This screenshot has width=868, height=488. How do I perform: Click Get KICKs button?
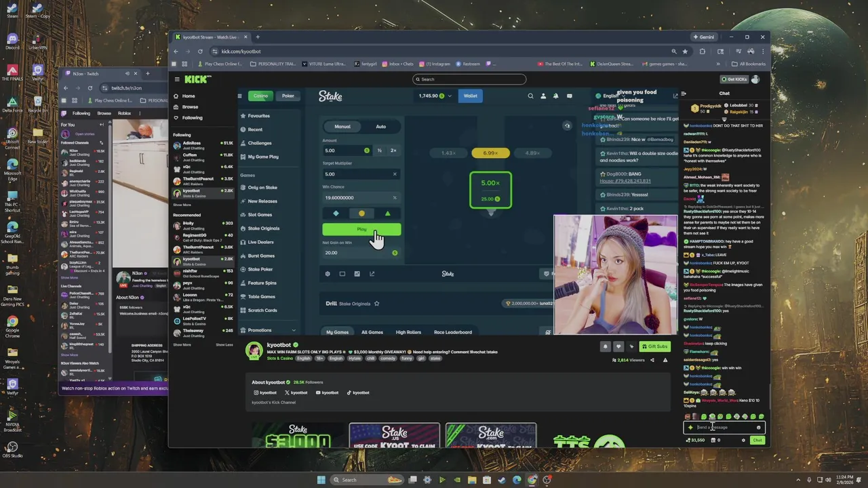(x=733, y=79)
